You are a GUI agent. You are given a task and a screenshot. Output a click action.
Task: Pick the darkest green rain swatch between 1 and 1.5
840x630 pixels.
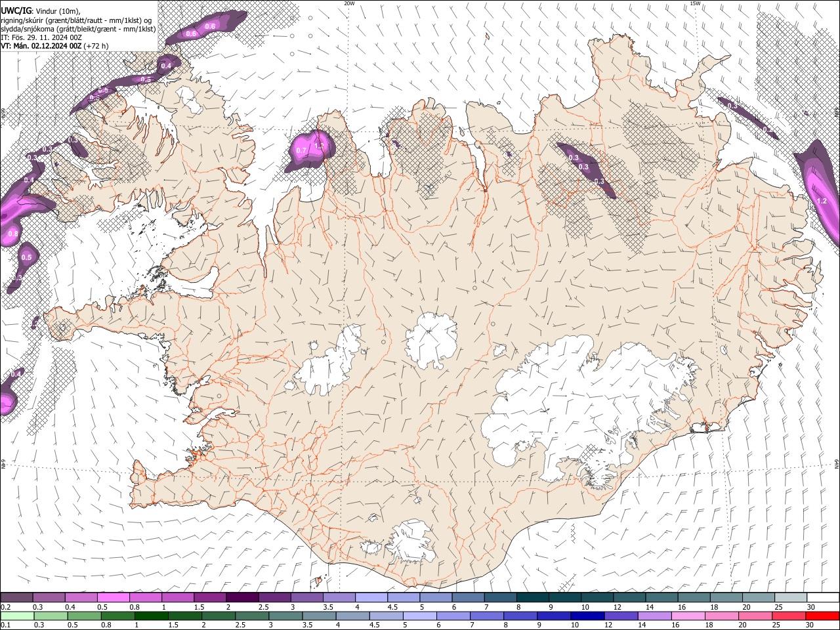tap(151, 616)
